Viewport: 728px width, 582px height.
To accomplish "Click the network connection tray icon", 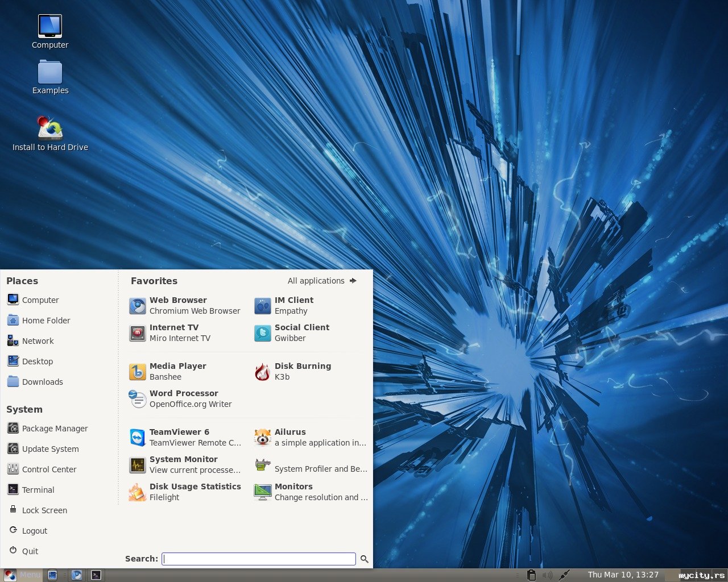I will pyautogui.click(x=564, y=575).
